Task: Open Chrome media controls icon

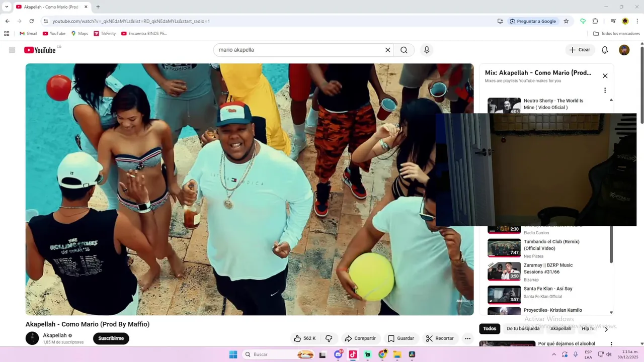Action: pyautogui.click(x=613, y=21)
